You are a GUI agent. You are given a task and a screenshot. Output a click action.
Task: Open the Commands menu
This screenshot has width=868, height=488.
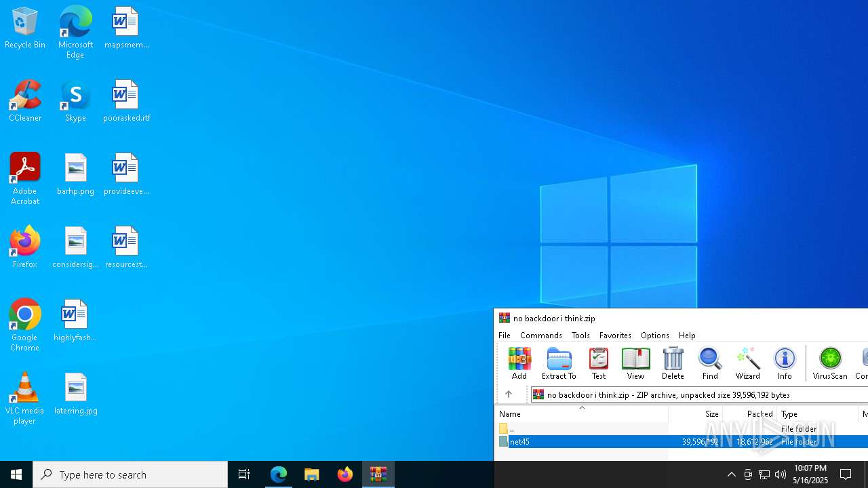pos(541,335)
